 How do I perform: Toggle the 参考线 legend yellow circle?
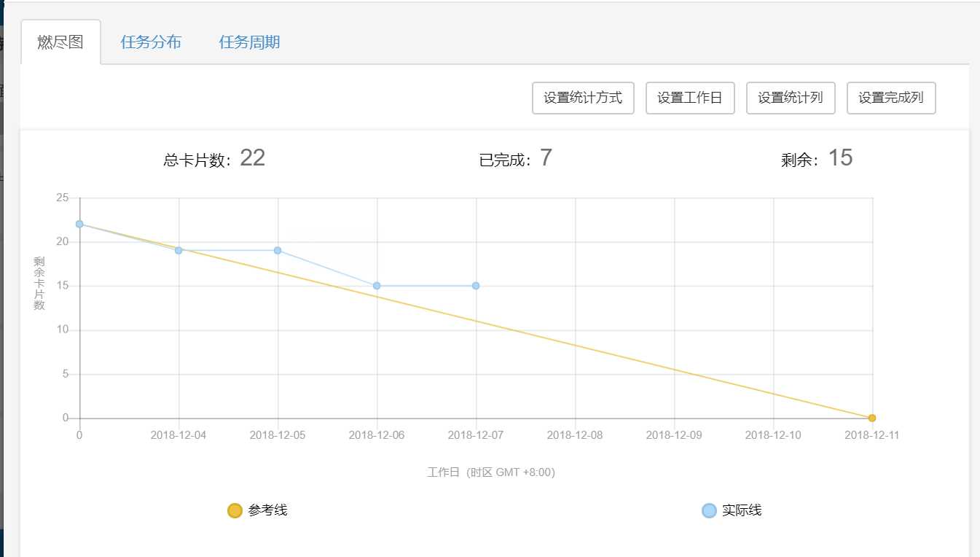click(x=235, y=510)
